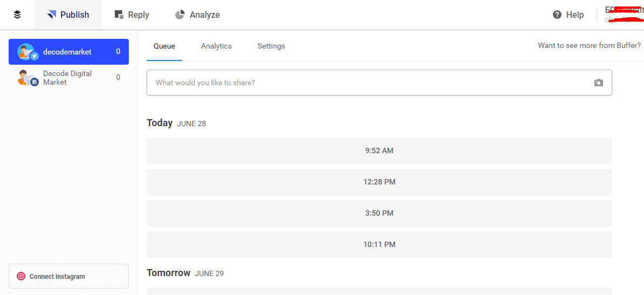Click 'Want to see more from Buffer?' link
644x295 pixels.
(x=589, y=46)
